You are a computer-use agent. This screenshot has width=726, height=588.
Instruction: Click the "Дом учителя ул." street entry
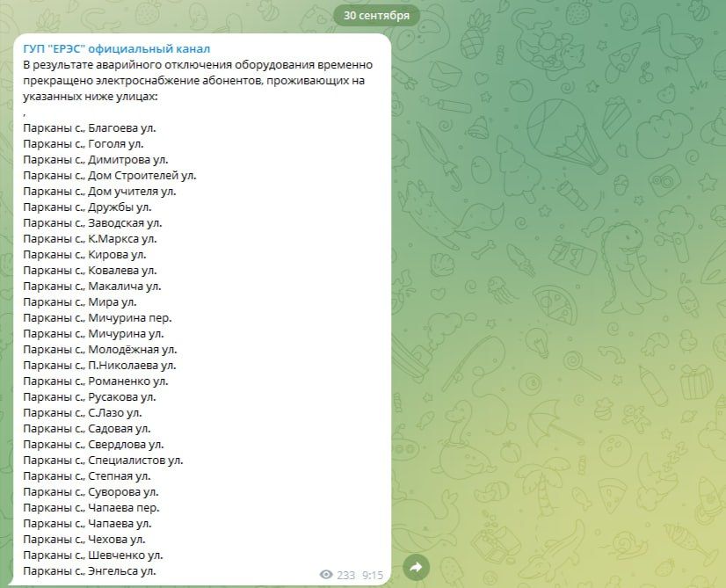point(99,192)
